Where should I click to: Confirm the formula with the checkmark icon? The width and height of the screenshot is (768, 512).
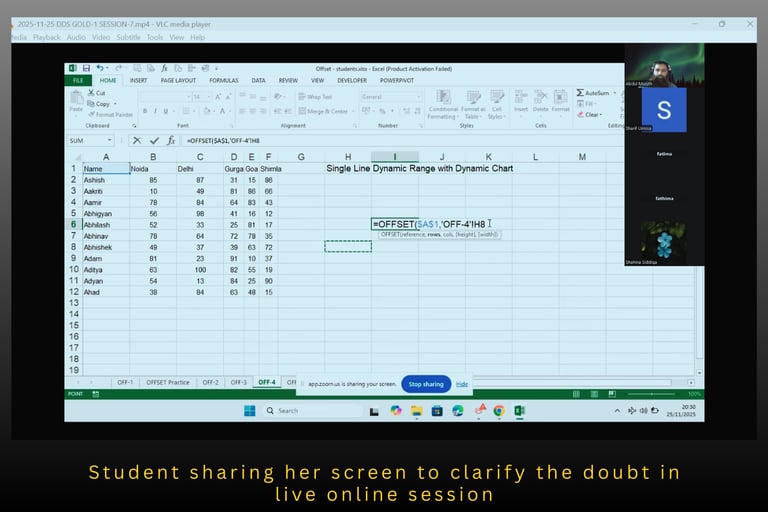154,141
